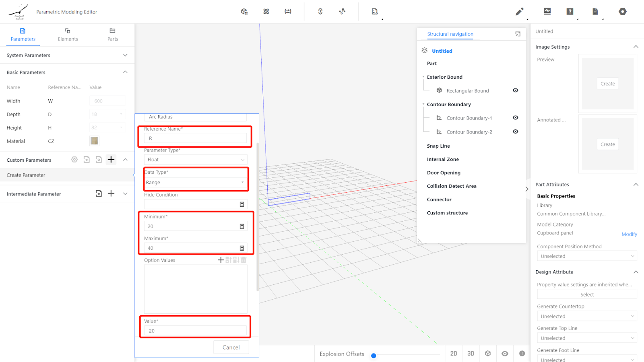Add an option value with plus icon

point(221,260)
